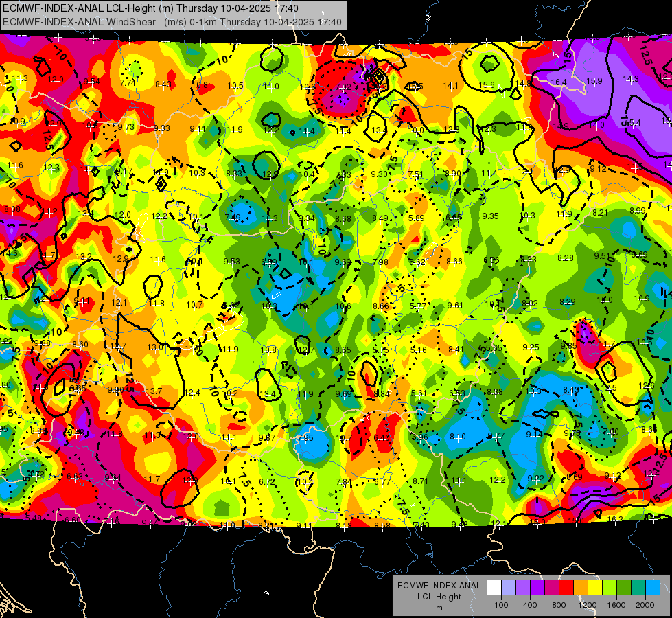Click the legend tick label 1600
672x618 pixels.
pyautogui.click(x=616, y=605)
